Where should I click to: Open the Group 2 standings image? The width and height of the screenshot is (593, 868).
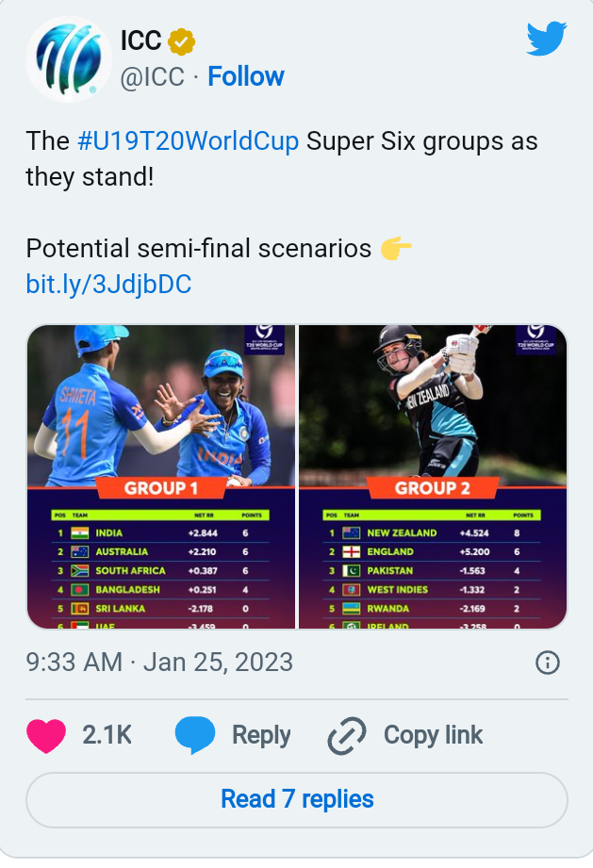[433, 477]
